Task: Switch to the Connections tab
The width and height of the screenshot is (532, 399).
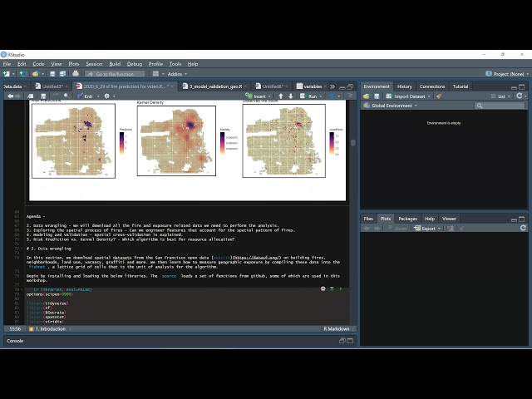Action: [x=432, y=86]
